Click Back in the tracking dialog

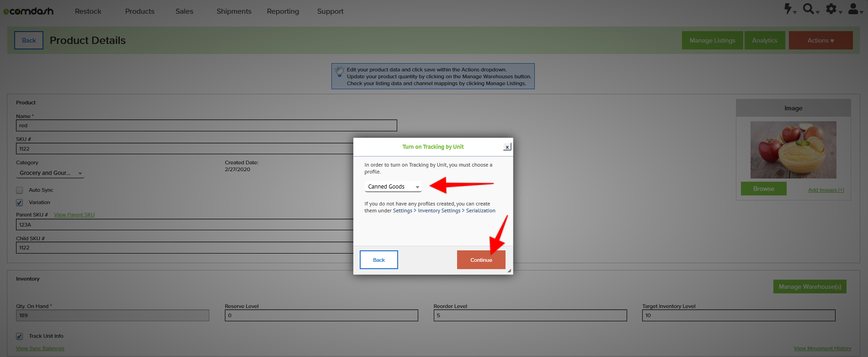379,260
